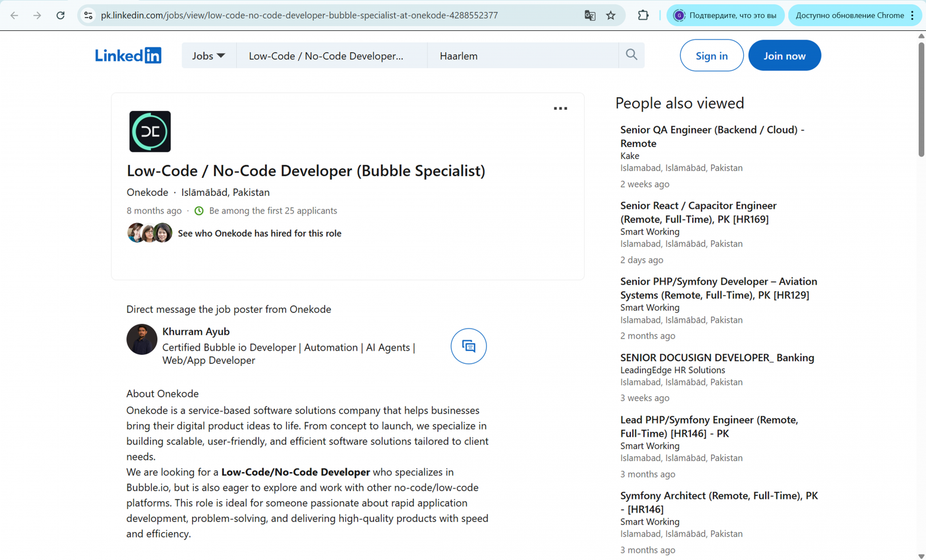Open Khurram Ayub's profile photo
The height and width of the screenshot is (560, 926).
[x=142, y=339]
